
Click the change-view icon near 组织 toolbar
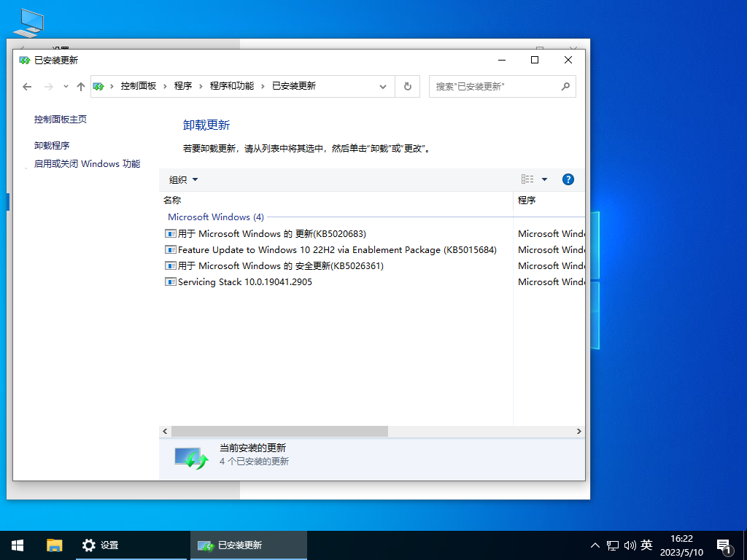tap(527, 179)
